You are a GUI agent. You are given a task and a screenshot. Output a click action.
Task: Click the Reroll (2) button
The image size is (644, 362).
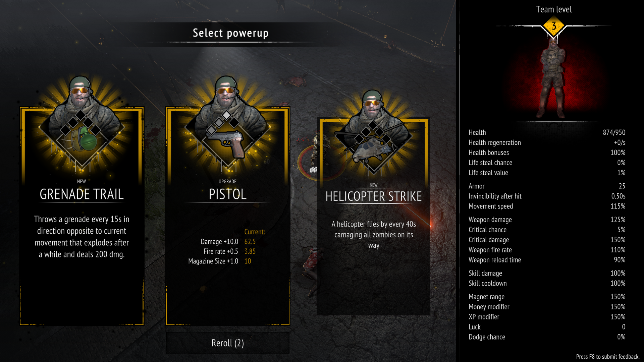click(x=228, y=343)
